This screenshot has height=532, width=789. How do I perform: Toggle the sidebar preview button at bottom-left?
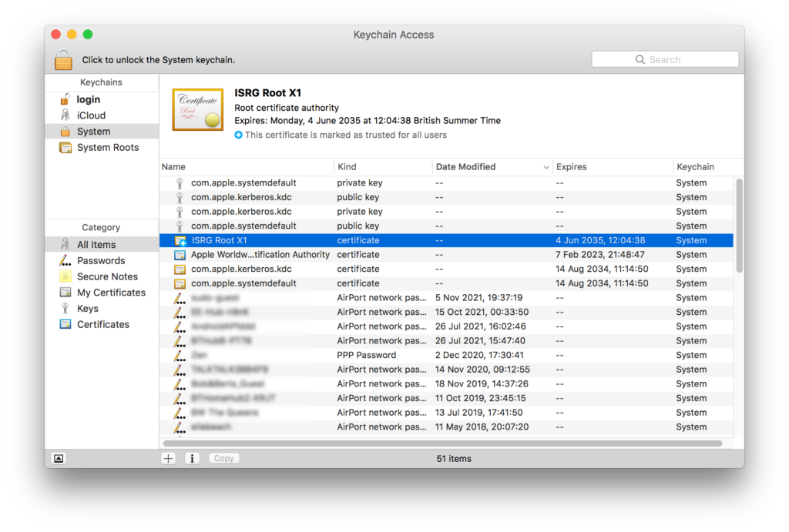(59, 458)
